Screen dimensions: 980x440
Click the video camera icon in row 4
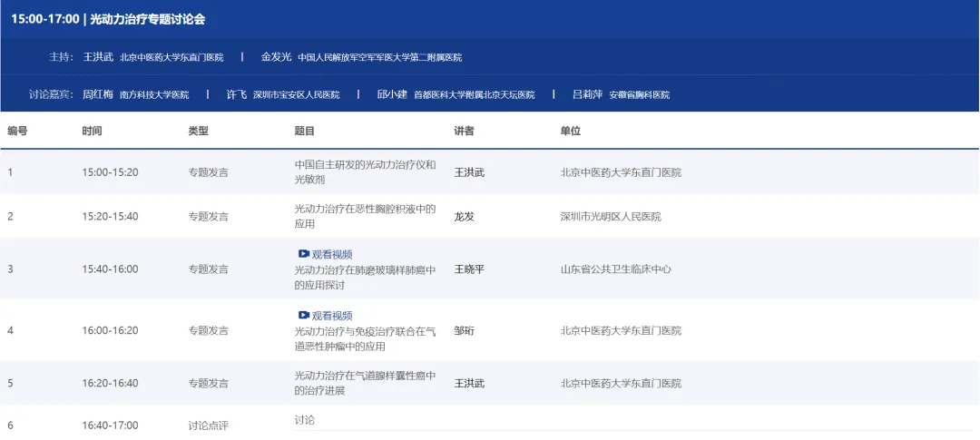(304, 315)
